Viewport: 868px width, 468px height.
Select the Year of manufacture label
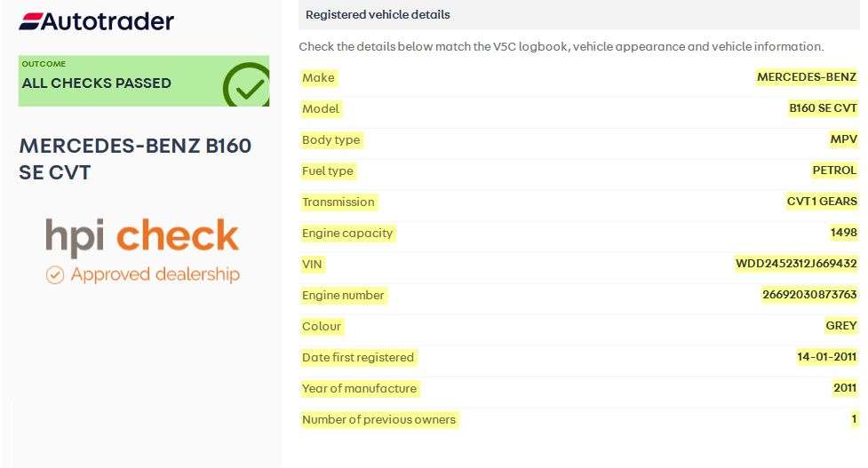[x=359, y=388]
